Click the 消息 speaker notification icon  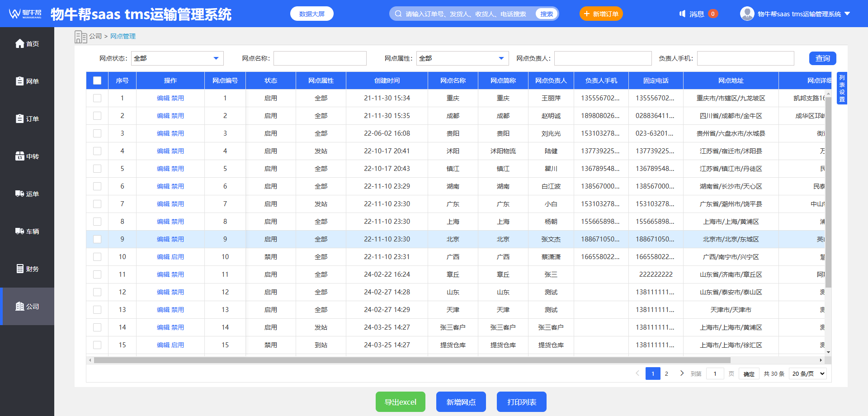click(x=683, y=14)
